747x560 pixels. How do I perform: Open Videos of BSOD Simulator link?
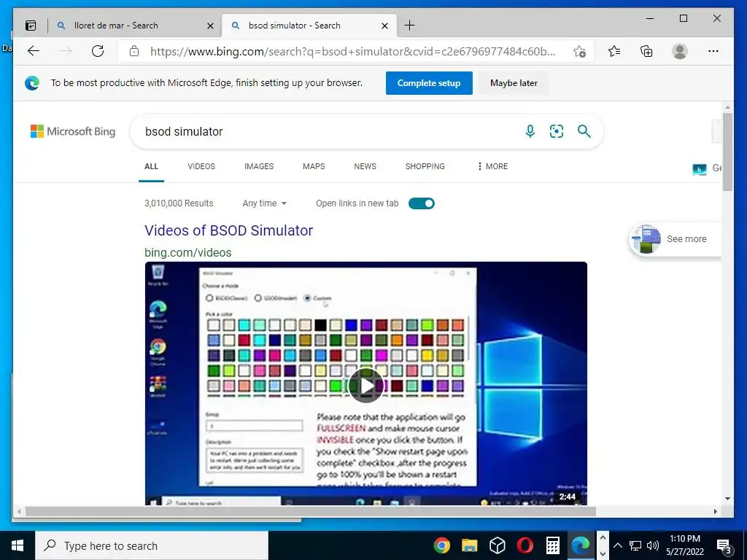click(228, 230)
